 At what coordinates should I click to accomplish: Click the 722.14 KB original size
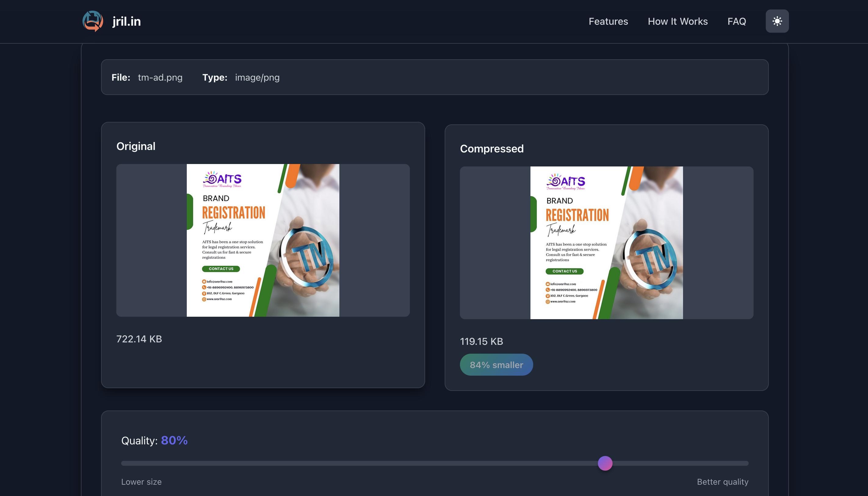point(139,339)
